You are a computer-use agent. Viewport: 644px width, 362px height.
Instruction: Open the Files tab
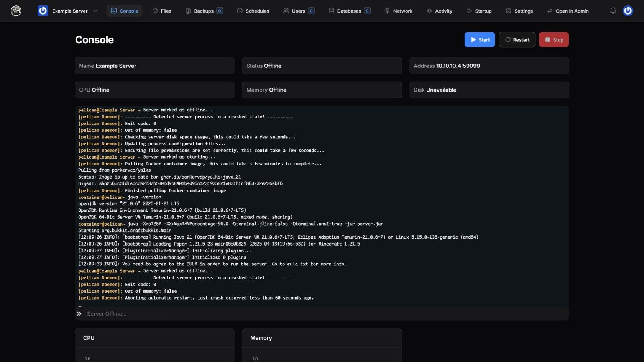click(162, 11)
